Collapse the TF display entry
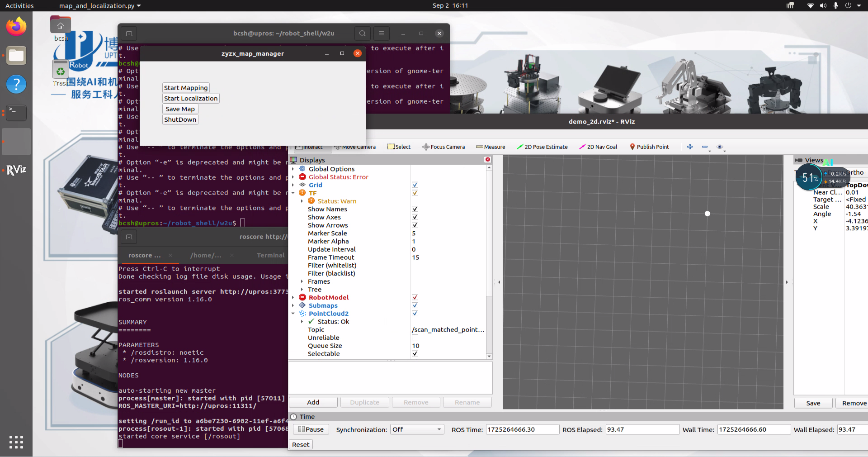868x457 pixels. 293,193
